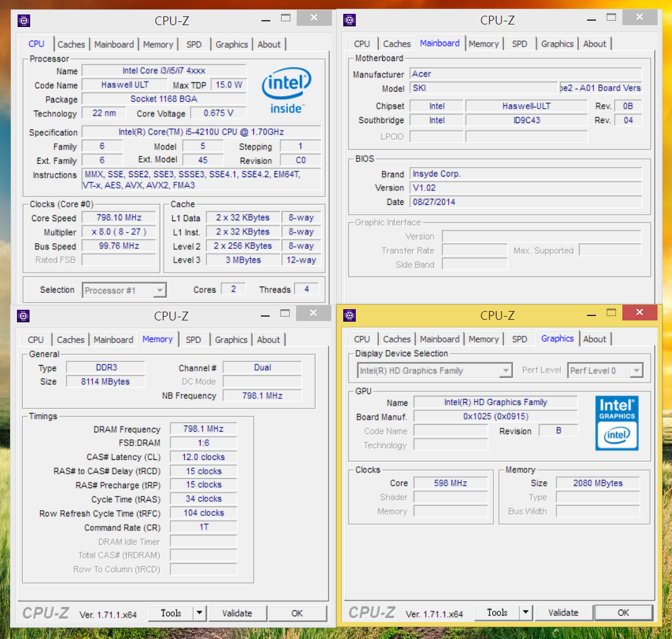Screen dimensions: 672x639
Task: Open About tab in the Memory window
Action: click(268, 340)
